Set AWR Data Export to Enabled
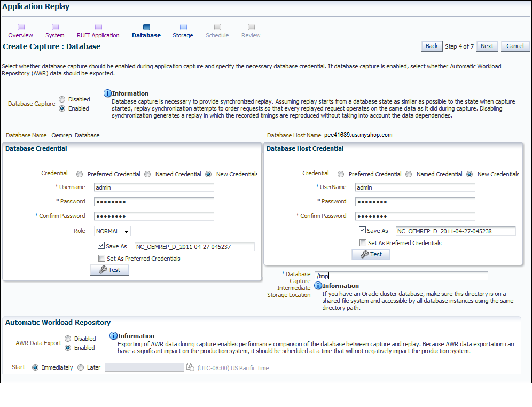 tap(68, 348)
